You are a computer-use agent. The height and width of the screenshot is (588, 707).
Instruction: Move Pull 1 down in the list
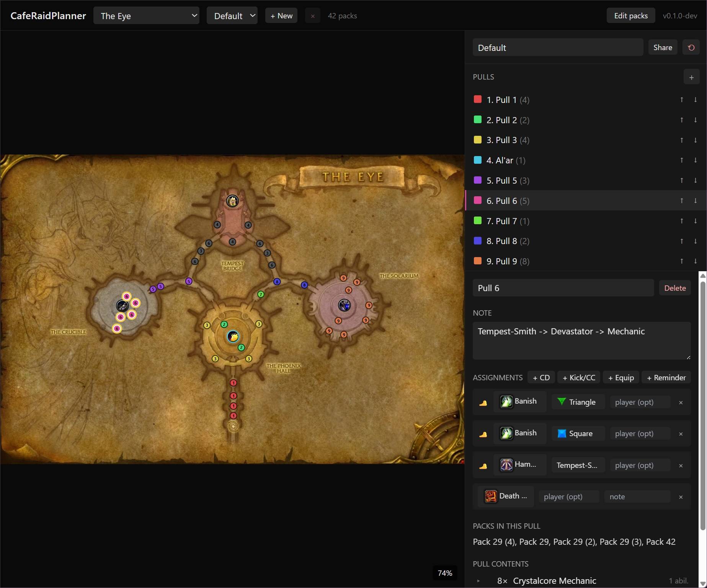point(696,100)
